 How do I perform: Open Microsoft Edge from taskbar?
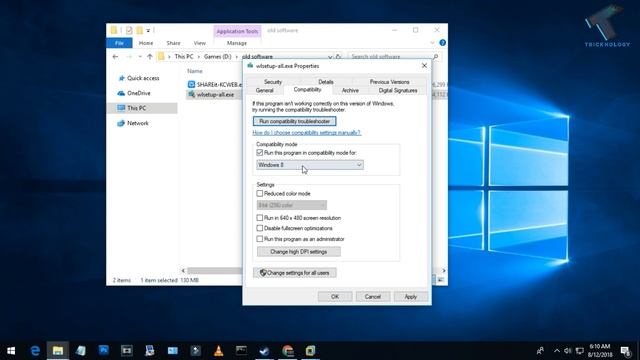coord(35,351)
